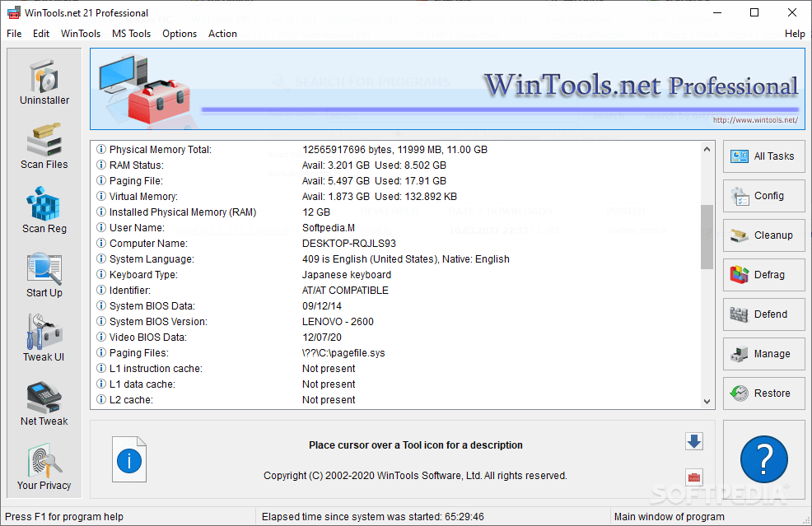Click the info icon beside Keyboard Type

click(101, 274)
